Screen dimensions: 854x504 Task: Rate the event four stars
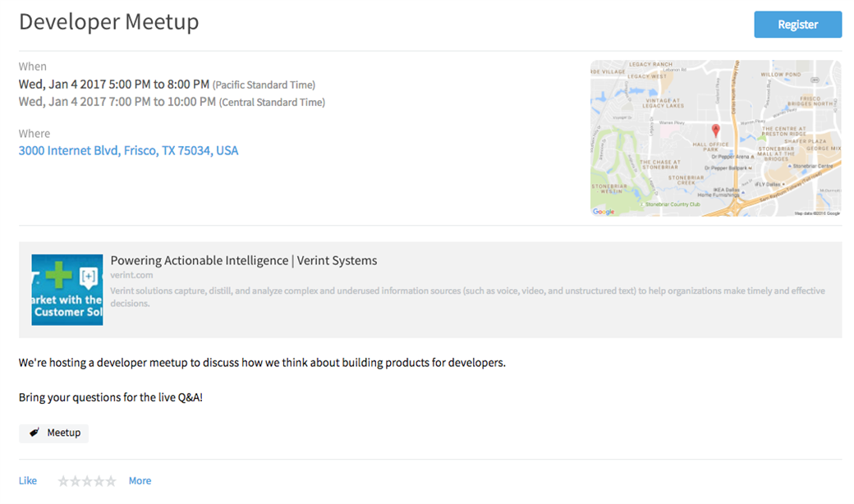(x=99, y=481)
